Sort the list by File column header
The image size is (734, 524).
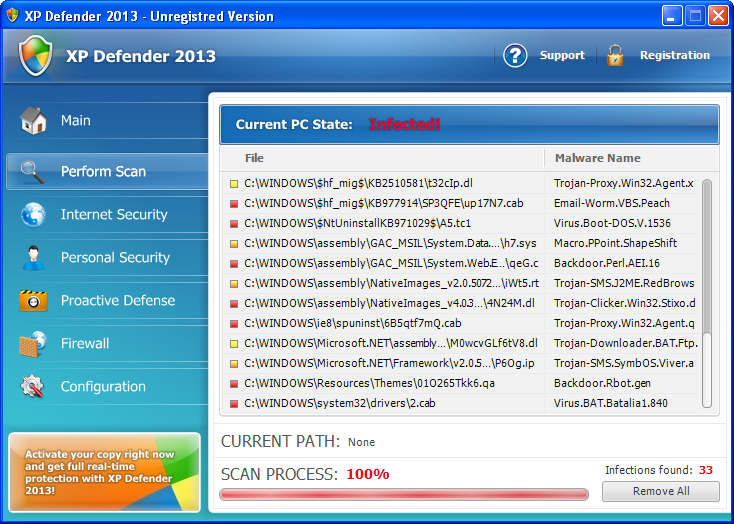click(x=254, y=158)
